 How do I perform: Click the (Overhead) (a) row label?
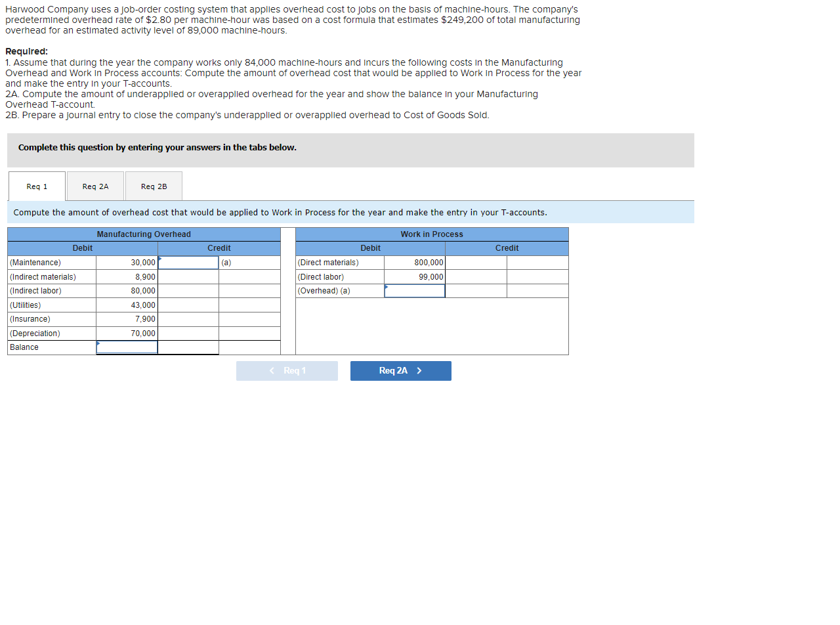(324, 291)
